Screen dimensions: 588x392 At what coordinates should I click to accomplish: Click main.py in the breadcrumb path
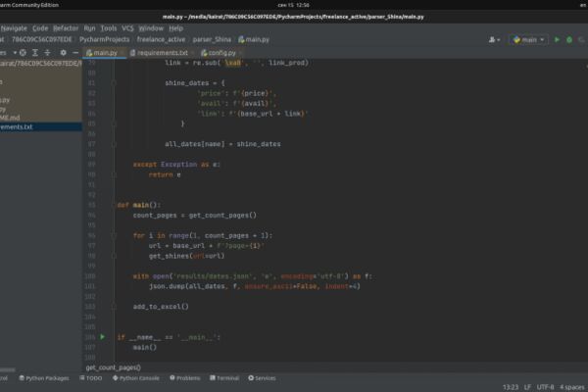pyautogui.click(x=254, y=39)
